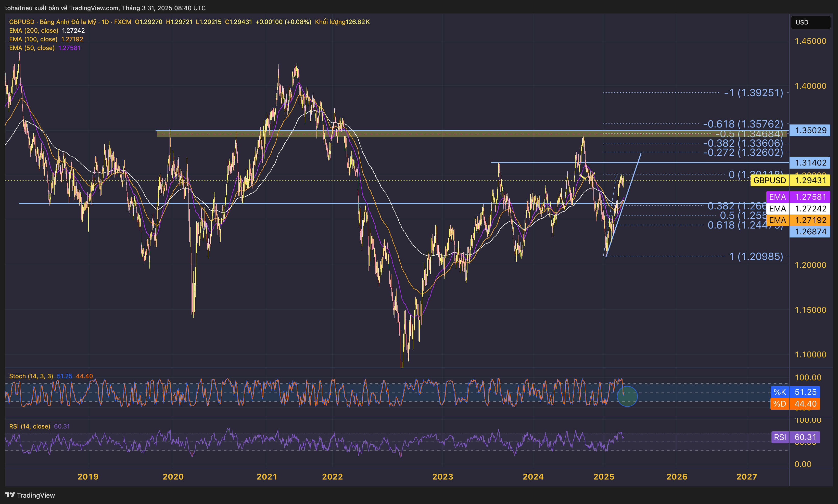The height and width of the screenshot is (504, 838).
Task: Select Fibonacci level -1 (1.39251)
Action: tap(753, 93)
